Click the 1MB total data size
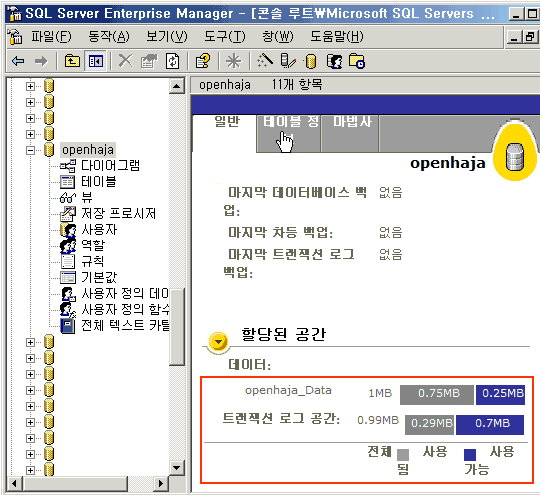 (x=380, y=393)
